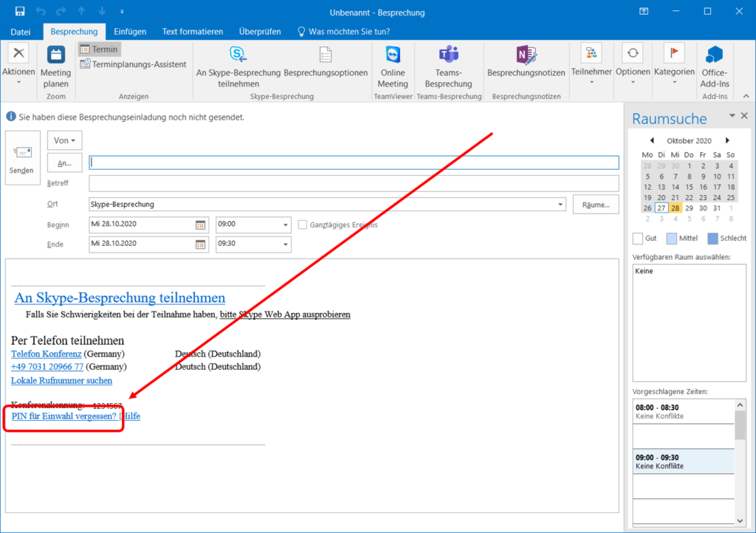756x533 pixels.
Task: Go to next month in Raumsuche calendar
Action: 727,140
